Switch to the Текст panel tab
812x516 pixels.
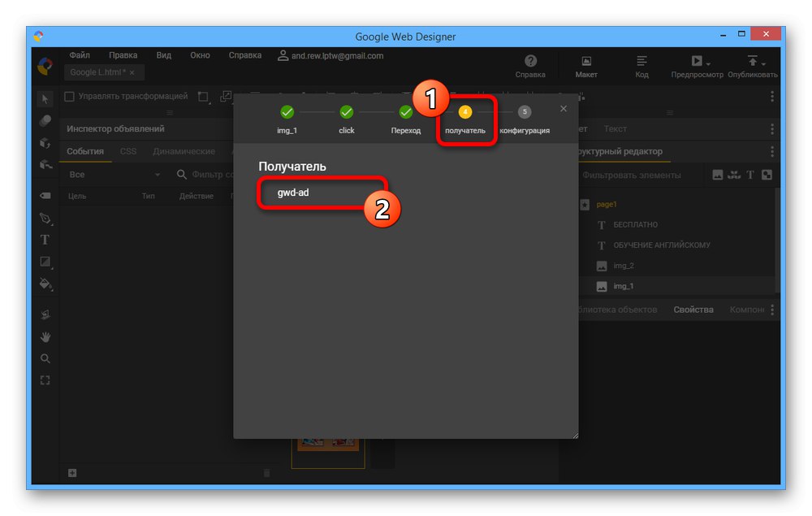point(615,128)
